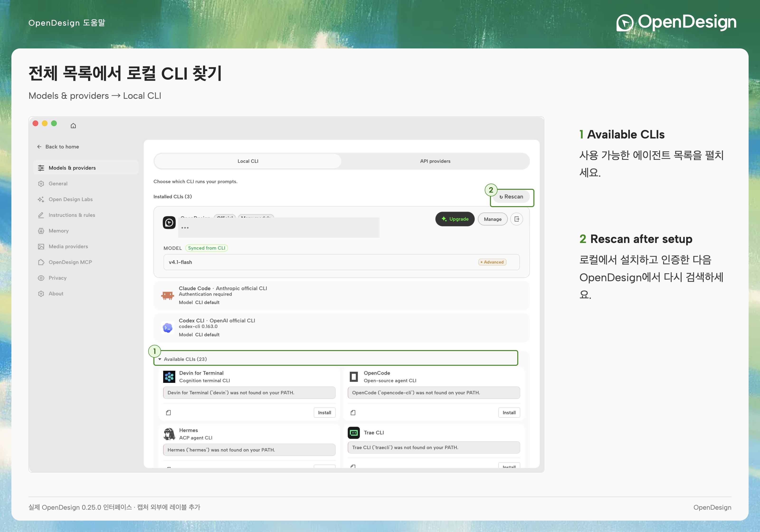Click the Codex CLI terminal icon
The image size is (760, 532).
(168, 328)
